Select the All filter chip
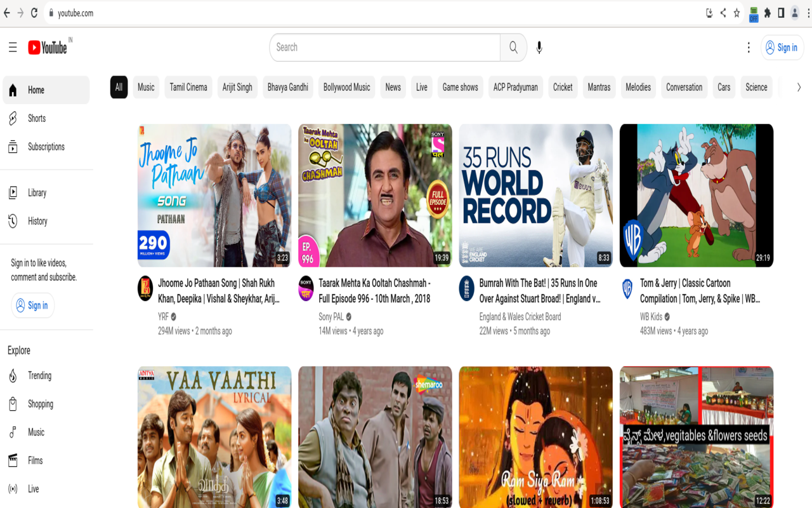 [119, 88]
